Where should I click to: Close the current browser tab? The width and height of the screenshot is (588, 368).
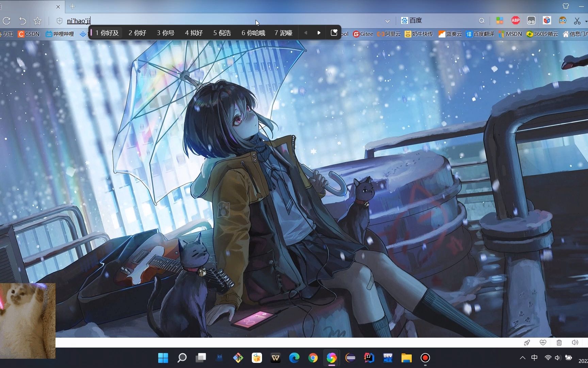point(58,6)
